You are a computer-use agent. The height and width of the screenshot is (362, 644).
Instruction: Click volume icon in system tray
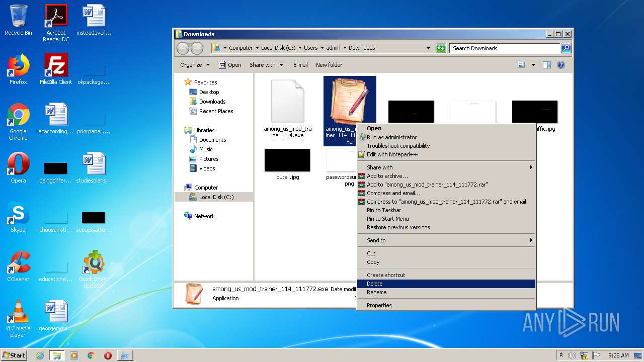click(x=572, y=355)
